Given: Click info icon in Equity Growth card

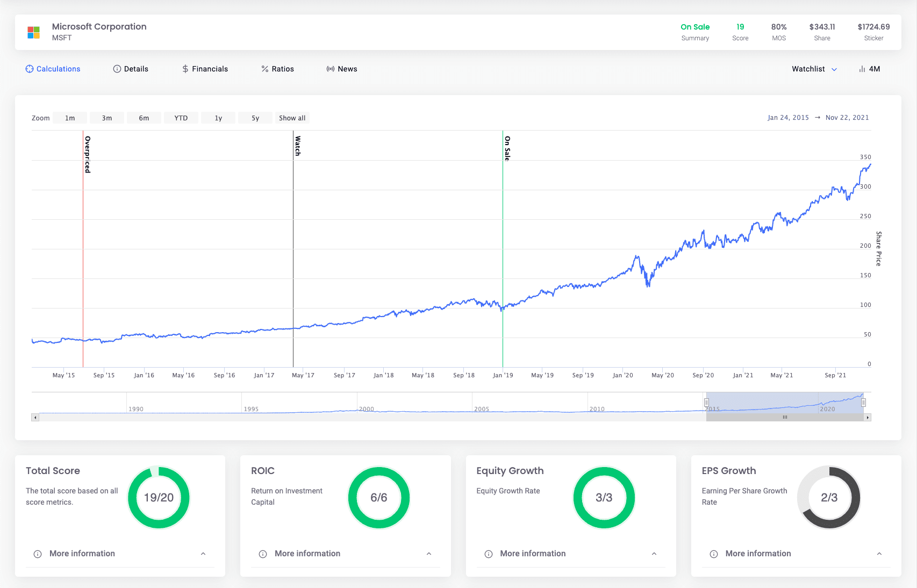Looking at the screenshot, I should coord(489,554).
